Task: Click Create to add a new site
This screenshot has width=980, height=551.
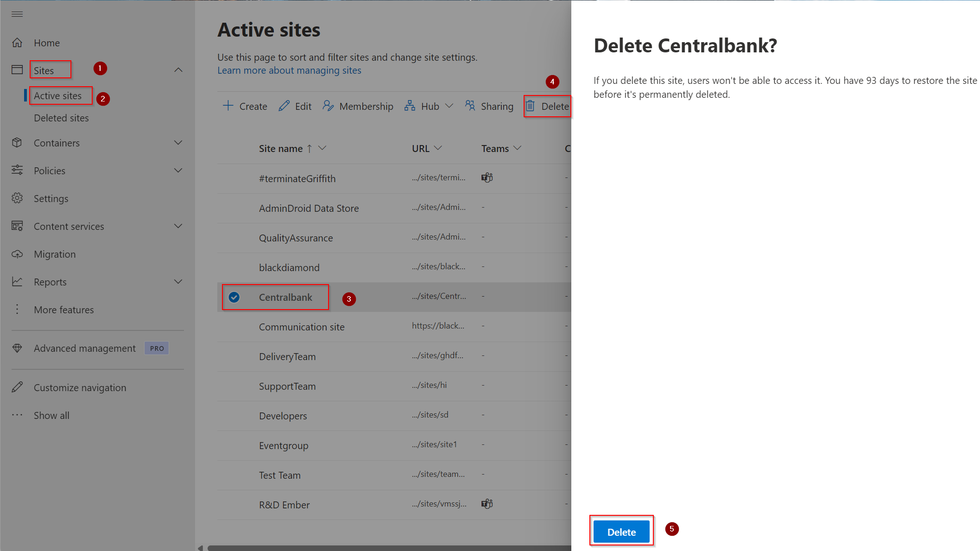Action: (244, 106)
